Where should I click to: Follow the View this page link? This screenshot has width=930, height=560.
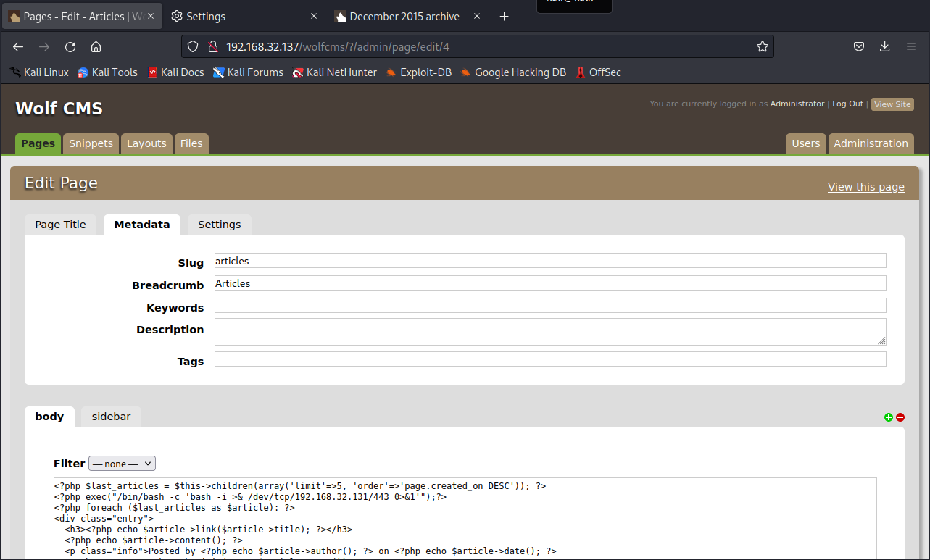866,187
